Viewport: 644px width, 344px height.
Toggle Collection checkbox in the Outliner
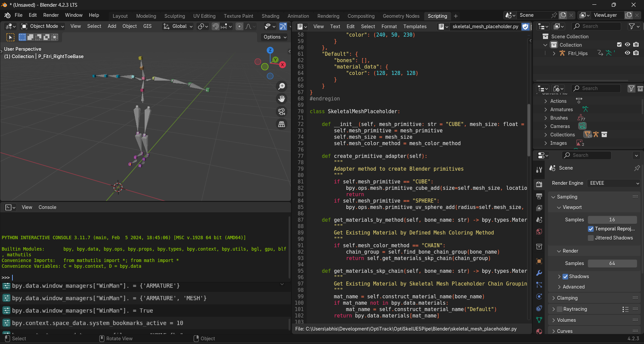tap(619, 44)
